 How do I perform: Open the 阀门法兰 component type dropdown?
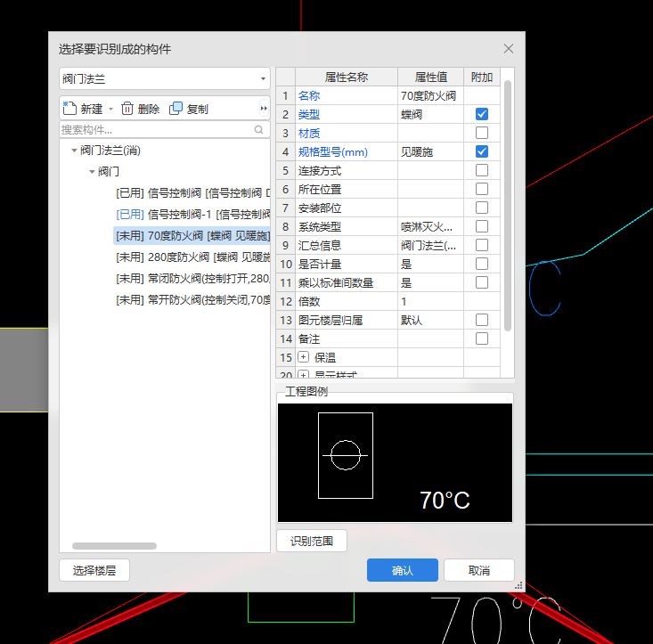[x=165, y=78]
